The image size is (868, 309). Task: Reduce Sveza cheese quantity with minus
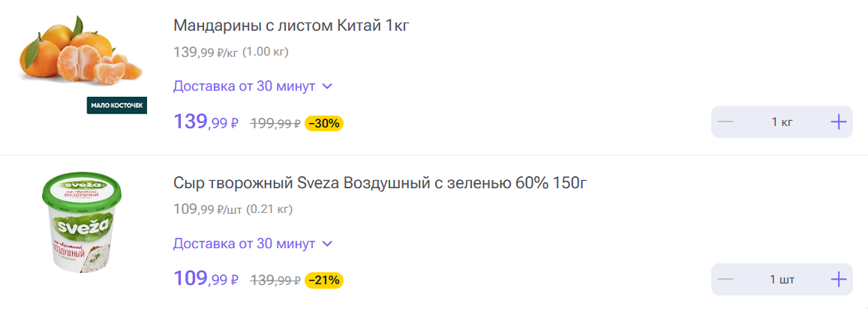(x=725, y=280)
